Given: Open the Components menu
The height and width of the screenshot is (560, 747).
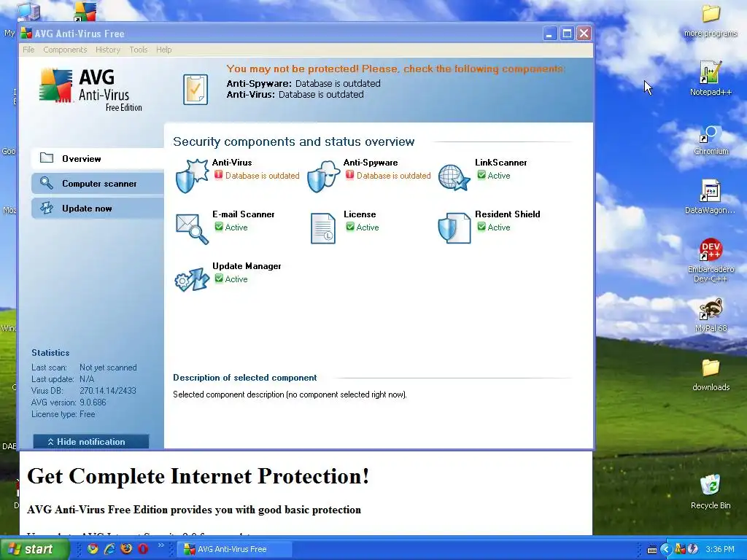Looking at the screenshot, I should [65, 50].
